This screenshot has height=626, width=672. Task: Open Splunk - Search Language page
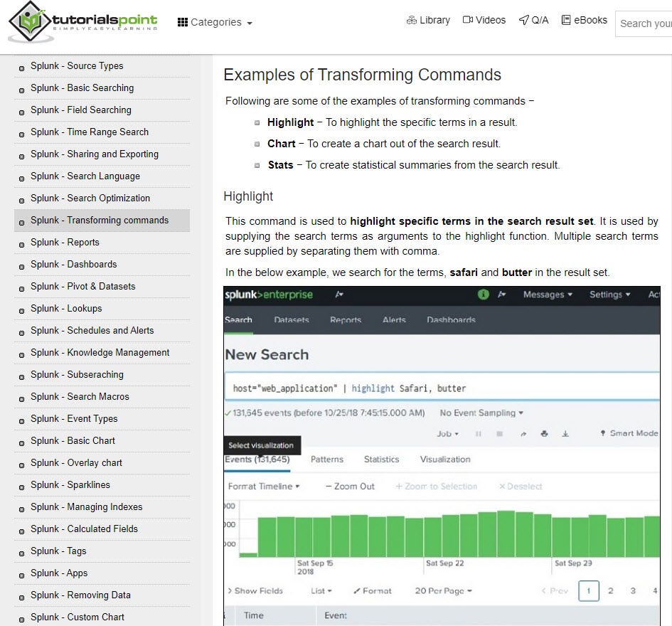[x=85, y=176]
